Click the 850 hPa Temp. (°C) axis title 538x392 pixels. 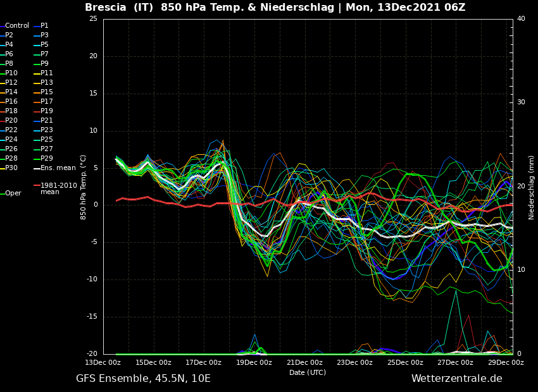click(83, 187)
